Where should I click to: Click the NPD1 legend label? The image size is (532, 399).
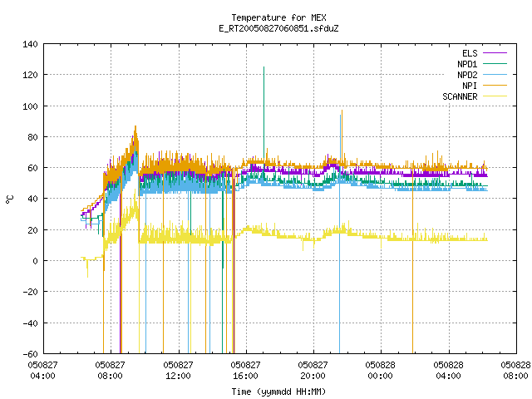467,64
